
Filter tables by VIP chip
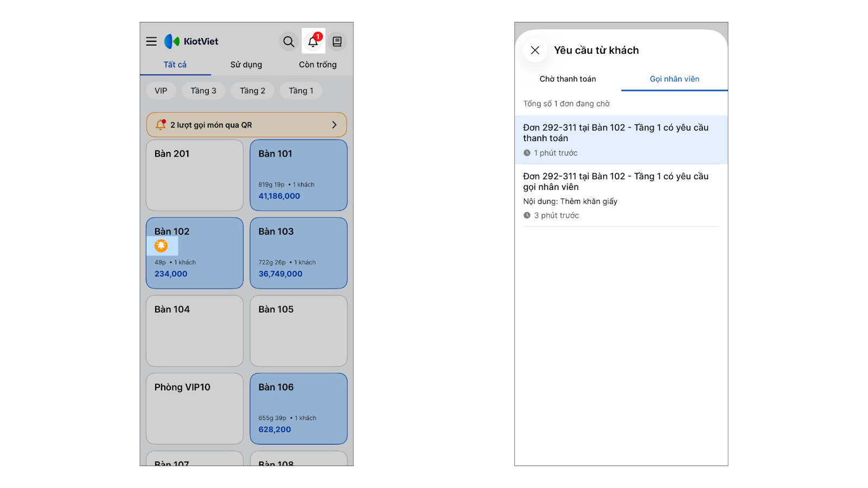pyautogui.click(x=161, y=91)
